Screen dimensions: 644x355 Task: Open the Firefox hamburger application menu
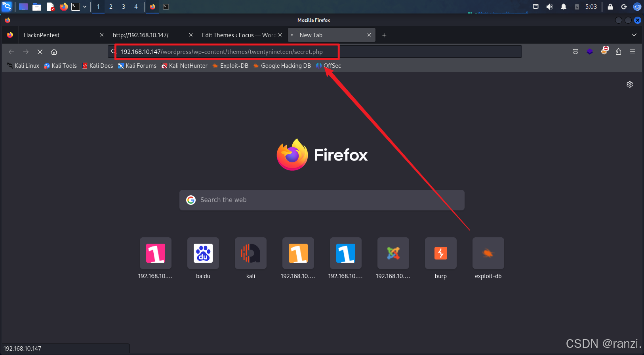633,52
